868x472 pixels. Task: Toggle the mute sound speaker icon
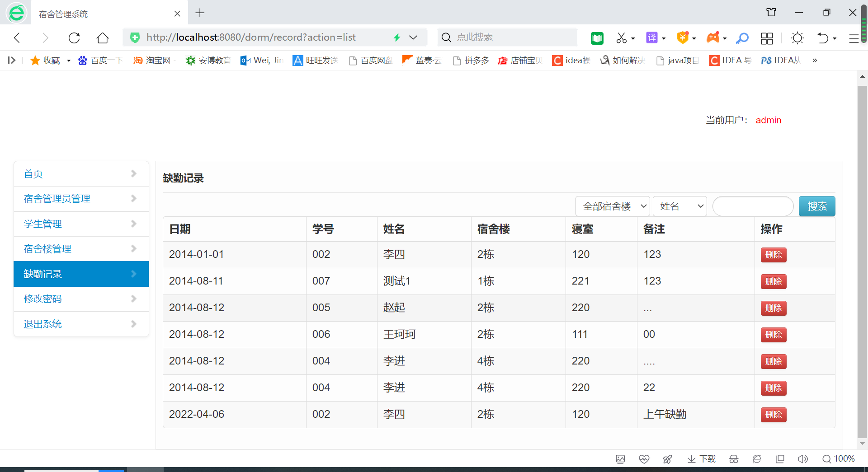point(803,459)
